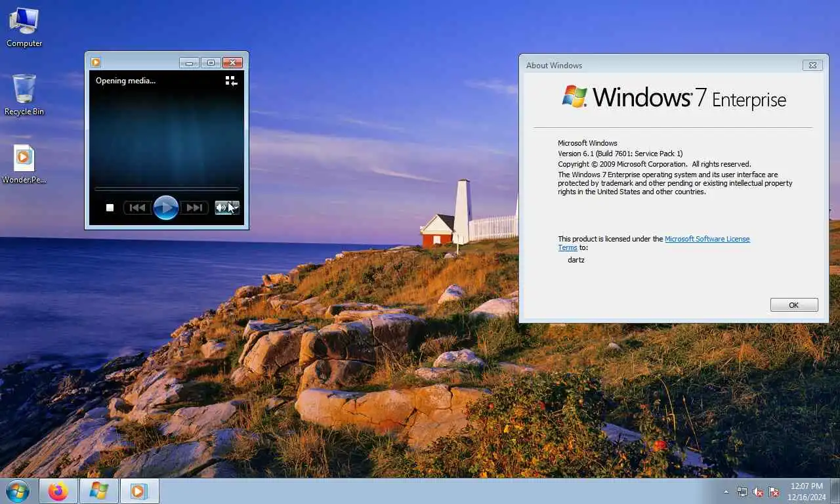Screen dimensions: 840x504
Task: Select the Computer desktop icon
Action: tap(24, 28)
